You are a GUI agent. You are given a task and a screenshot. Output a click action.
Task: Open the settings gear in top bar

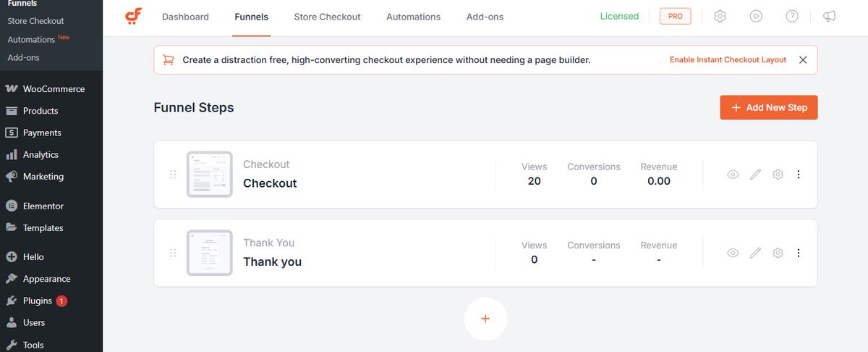[720, 16]
